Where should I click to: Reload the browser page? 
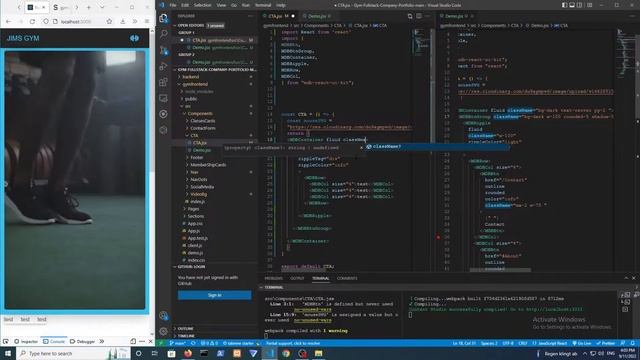[32, 21]
